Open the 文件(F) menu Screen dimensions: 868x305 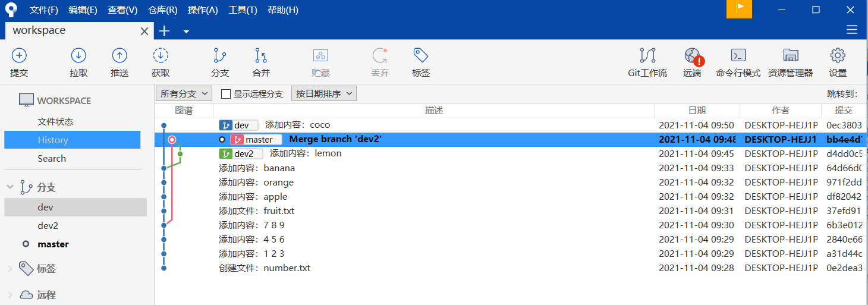pyautogui.click(x=44, y=10)
